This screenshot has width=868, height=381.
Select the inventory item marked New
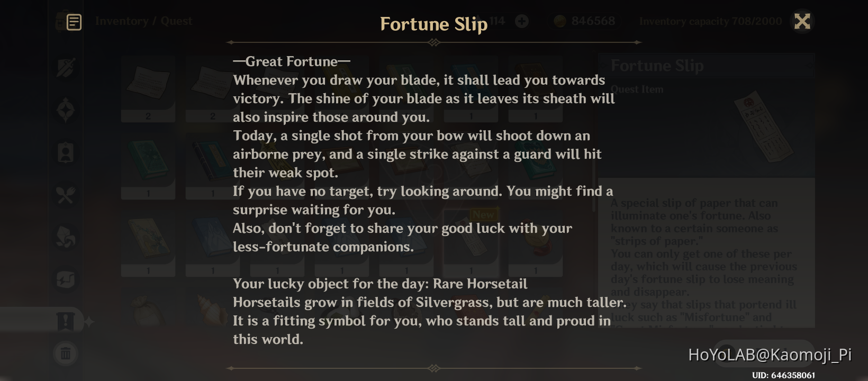click(x=471, y=241)
